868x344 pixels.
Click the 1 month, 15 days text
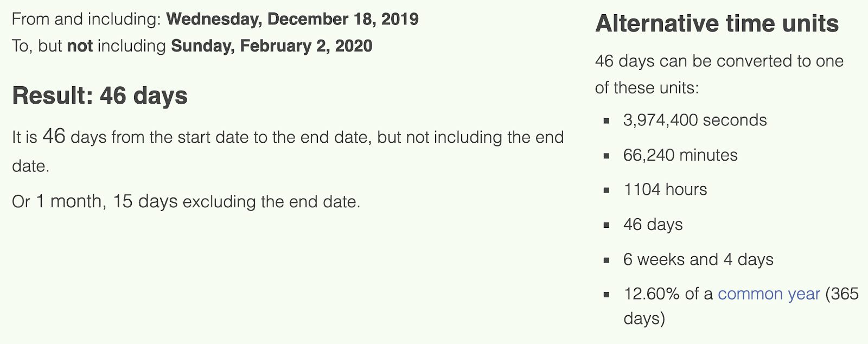[x=106, y=202]
